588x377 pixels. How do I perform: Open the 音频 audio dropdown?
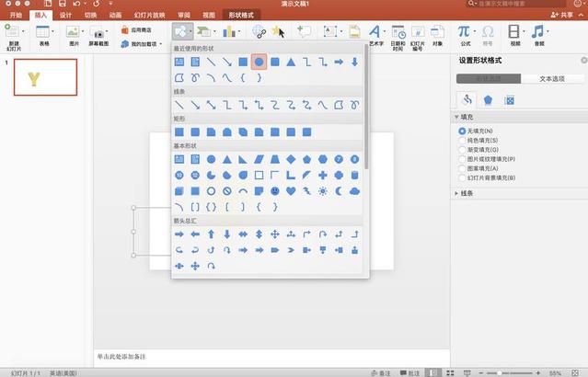pyautogui.click(x=548, y=31)
